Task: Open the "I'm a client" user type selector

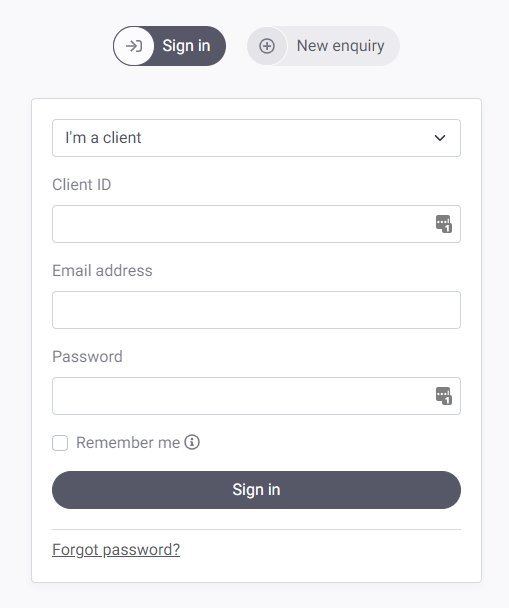Action: click(x=256, y=138)
